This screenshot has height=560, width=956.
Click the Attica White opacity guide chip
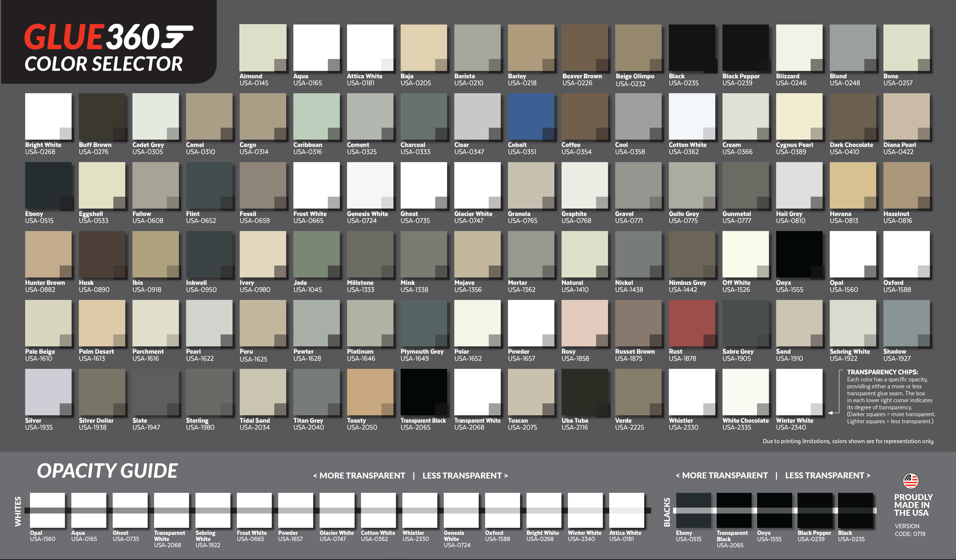(x=627, y=510)
